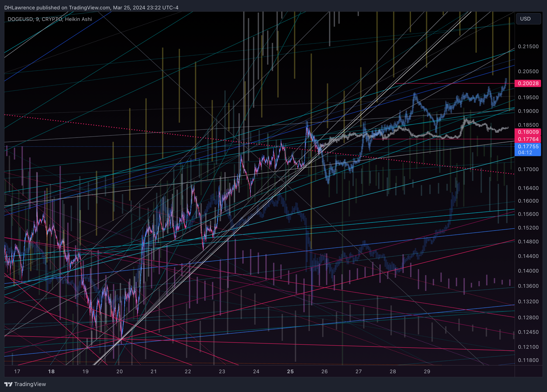547x392 pixels.
Task: Click the 0.13600 price axis value
Action: (x=528, y=286)
